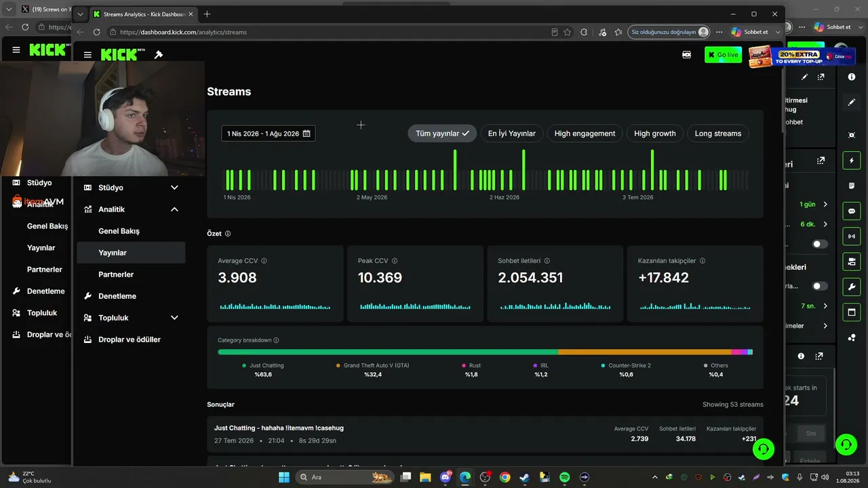Click the Go live button
The width and height of the screenshot is (868, 488).
(x=723, y=55)
